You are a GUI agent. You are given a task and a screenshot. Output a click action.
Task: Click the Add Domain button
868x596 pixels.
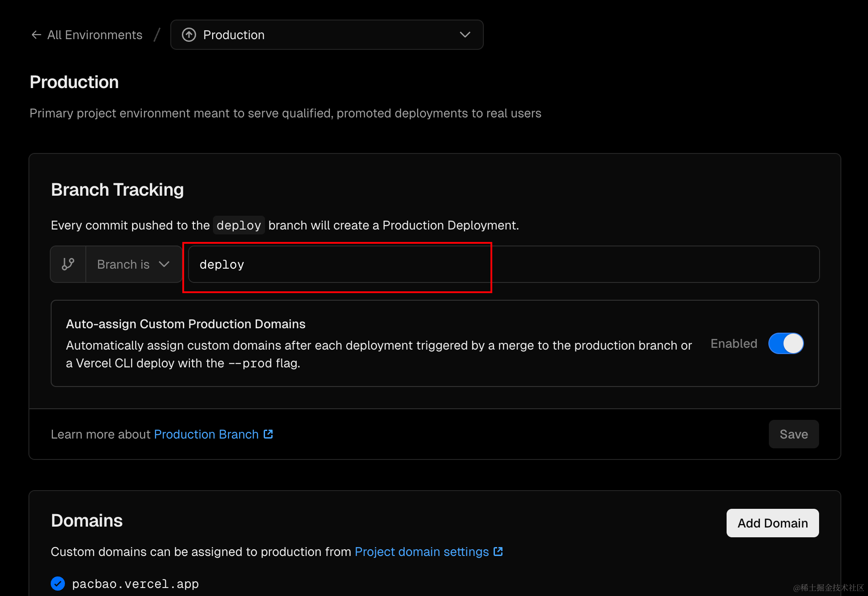point(772,523)
